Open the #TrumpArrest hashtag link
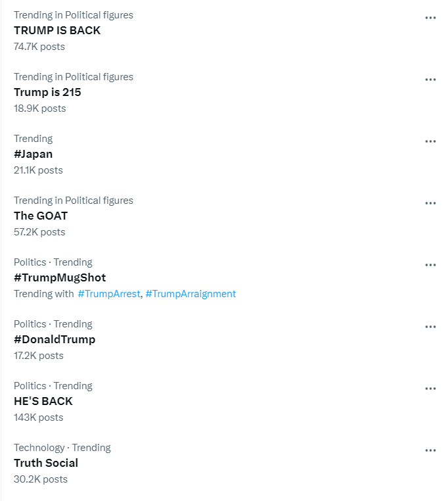The image size is (448, 501). pos(109,294)
